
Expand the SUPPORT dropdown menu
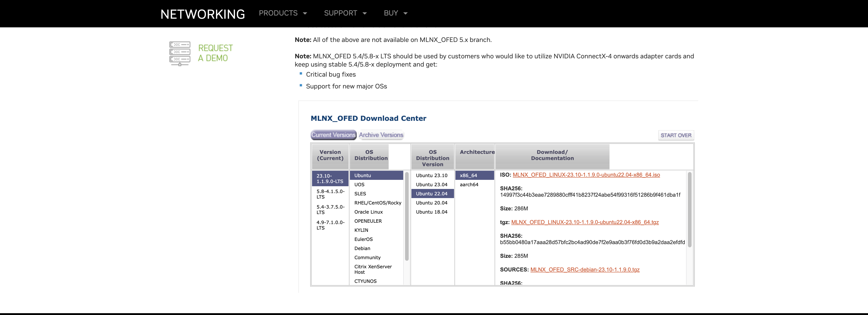tap(345, 13)
